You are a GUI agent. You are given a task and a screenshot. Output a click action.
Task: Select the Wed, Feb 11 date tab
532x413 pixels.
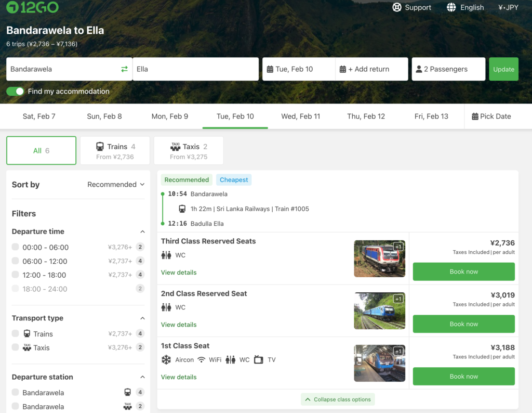point(300,117)
